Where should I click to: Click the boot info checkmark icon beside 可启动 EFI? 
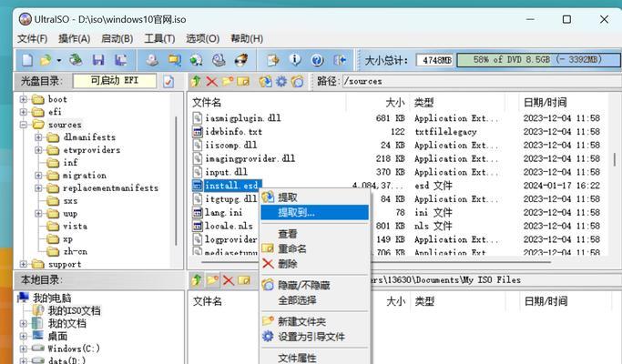point(168,82)
